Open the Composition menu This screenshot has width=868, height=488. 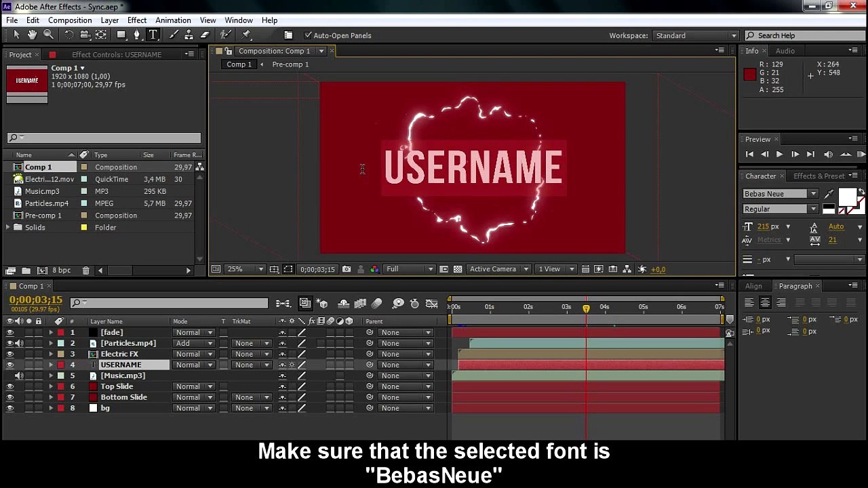[70, 20]
